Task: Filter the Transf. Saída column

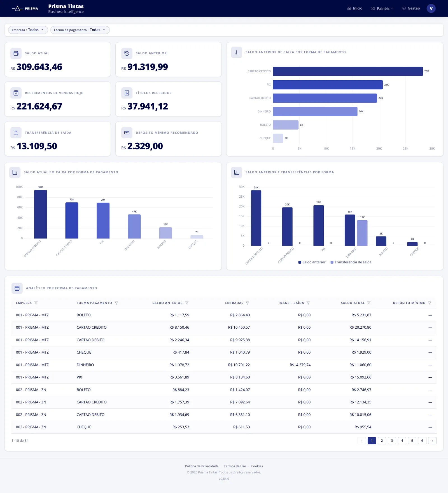Action: (308, 303)
